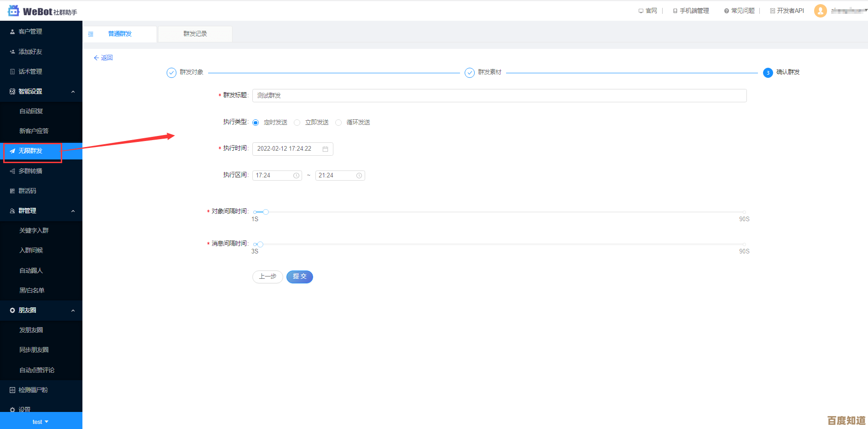Viewport: 868px width, 429px height.
Task: Switch to the 群发记录 tab
Action: (x=195, y=34)
